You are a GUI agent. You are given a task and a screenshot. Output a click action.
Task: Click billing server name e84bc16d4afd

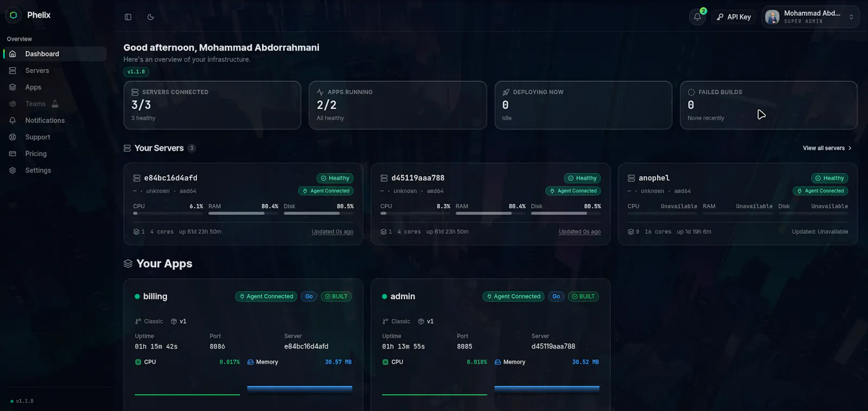pyautogui.click(x=306, y=346)
